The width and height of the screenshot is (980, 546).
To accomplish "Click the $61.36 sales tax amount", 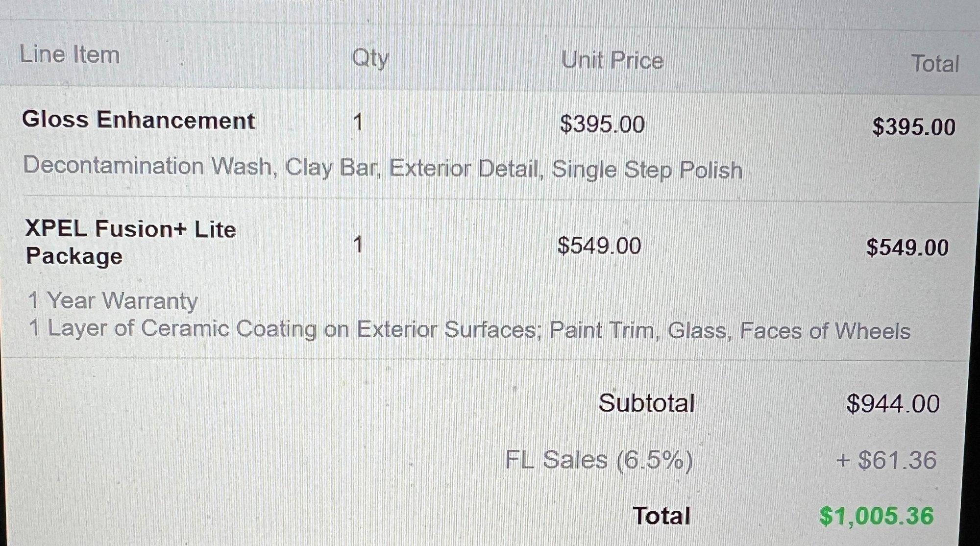I will click(x=886, y=461).
